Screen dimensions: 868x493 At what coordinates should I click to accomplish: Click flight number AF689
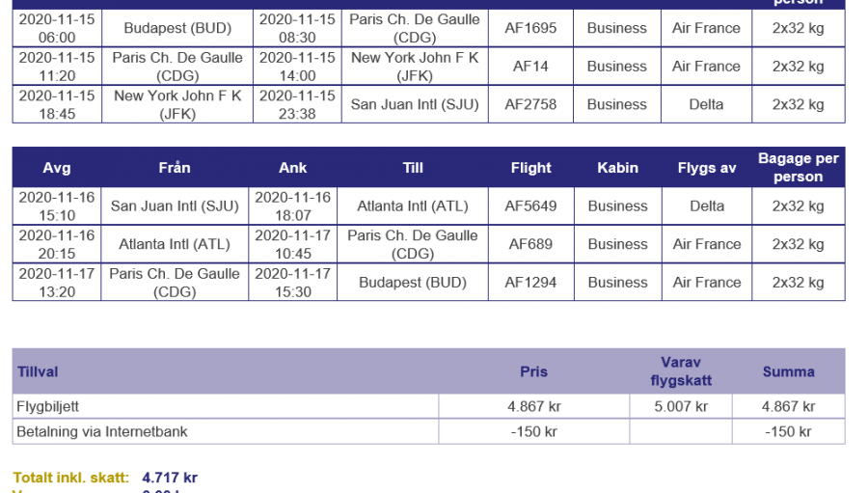tap(530, 244)
